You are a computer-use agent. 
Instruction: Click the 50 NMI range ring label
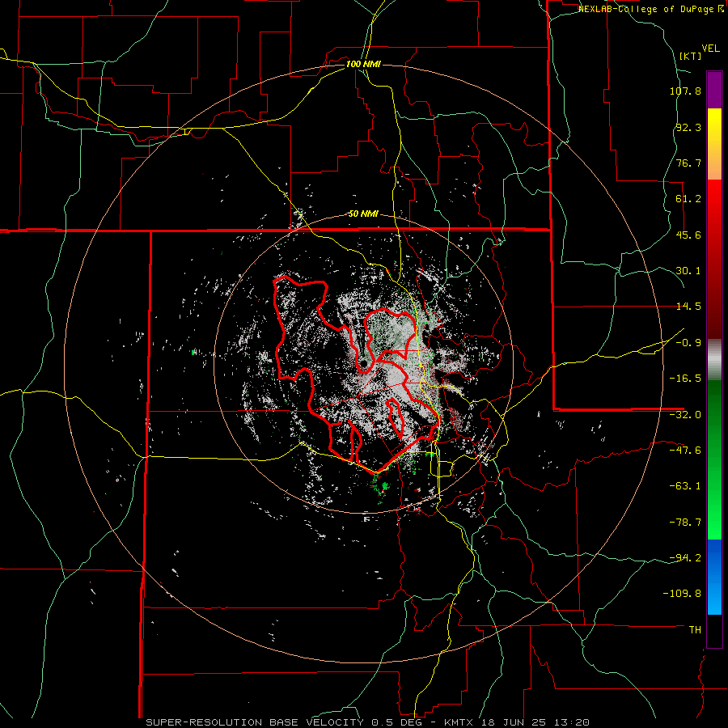[363, 214]
